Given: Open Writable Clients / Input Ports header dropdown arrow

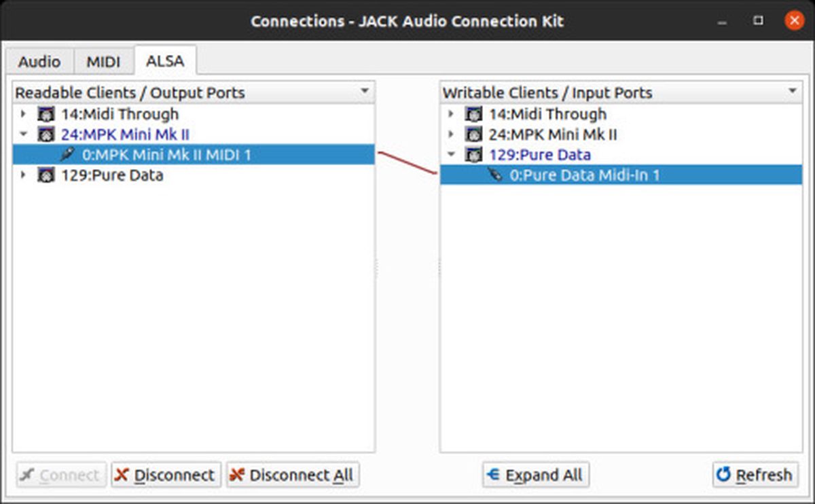Looking at the screenshot, I should (x=793, y=91).
